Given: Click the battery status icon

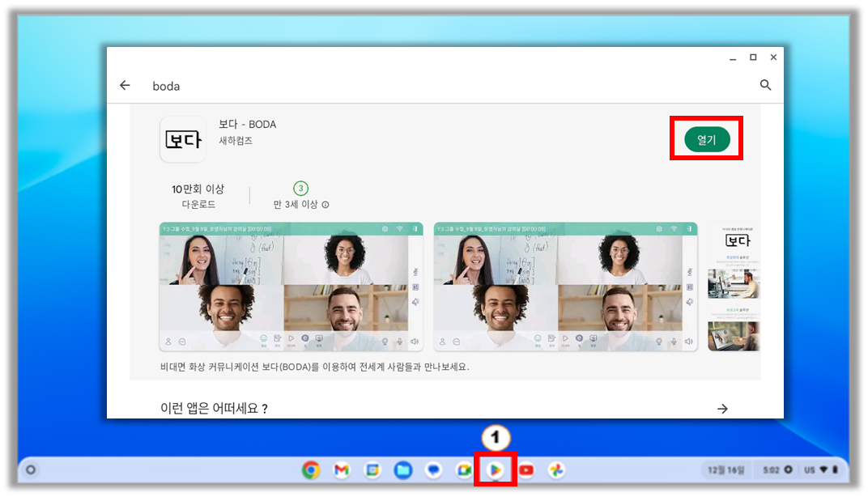Looking at the screenshot, I should [x=835, y=469].
